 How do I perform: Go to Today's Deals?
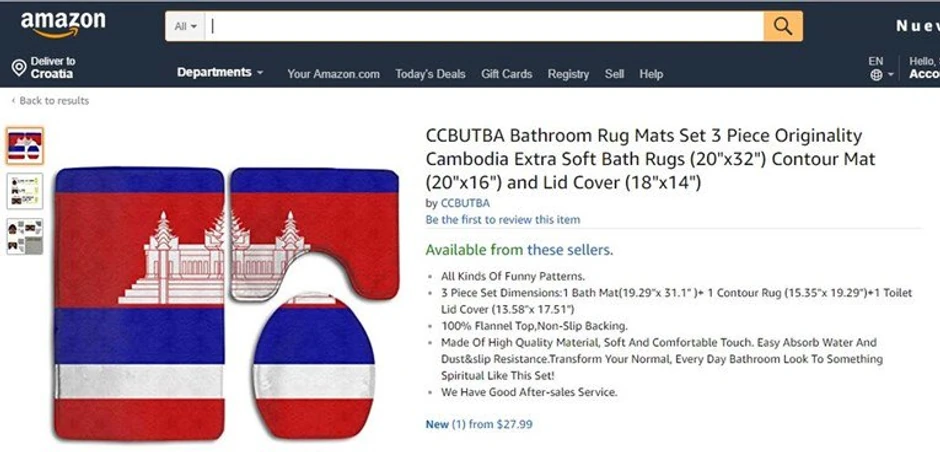pyautogui.click(x=430, y=74)
